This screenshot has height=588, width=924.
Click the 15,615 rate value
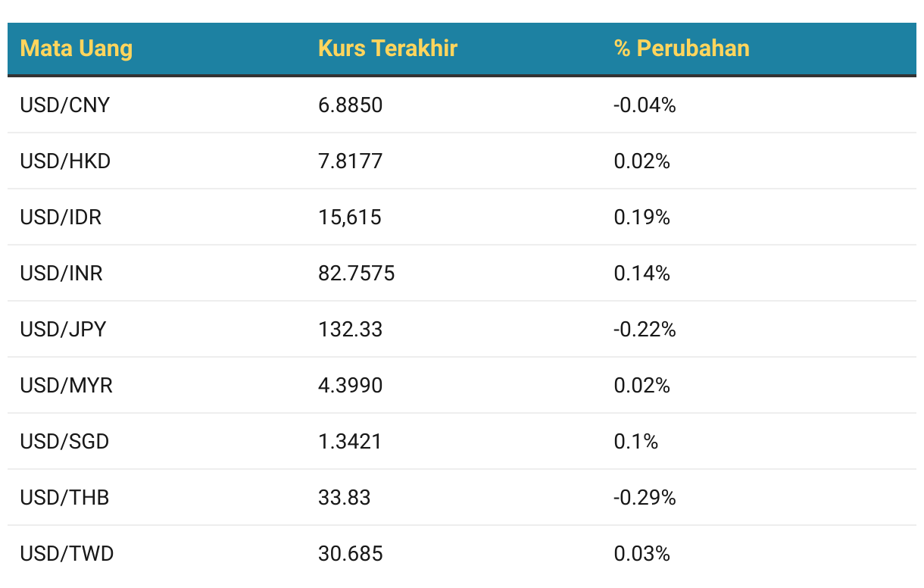(350, 217)
